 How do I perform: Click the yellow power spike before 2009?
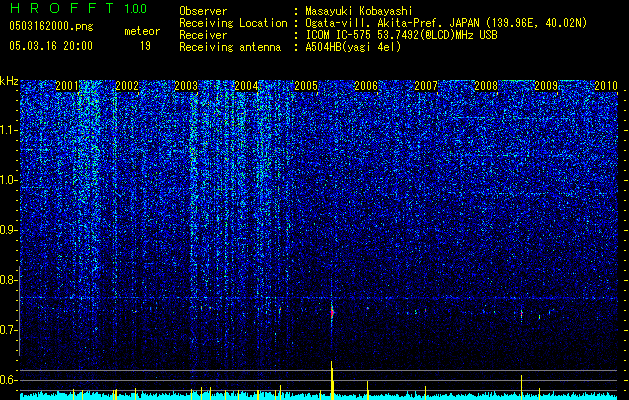tap(521, 388)
